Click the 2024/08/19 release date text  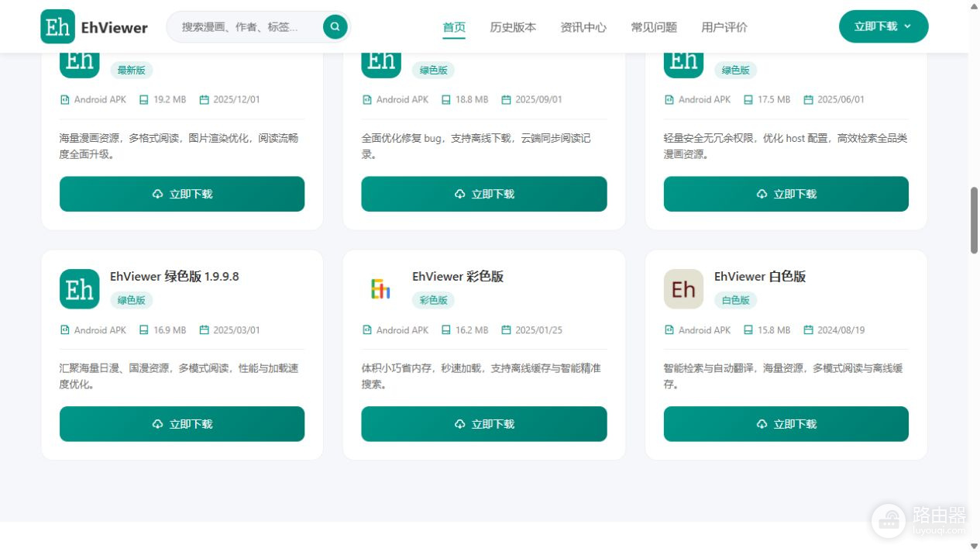tap(841, 329)
